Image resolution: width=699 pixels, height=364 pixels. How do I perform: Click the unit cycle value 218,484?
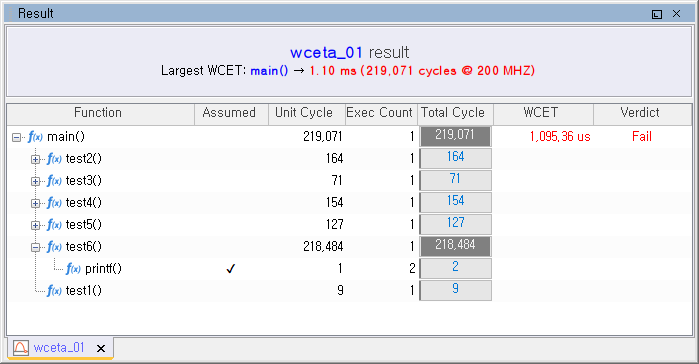click(x=323, y=246)
